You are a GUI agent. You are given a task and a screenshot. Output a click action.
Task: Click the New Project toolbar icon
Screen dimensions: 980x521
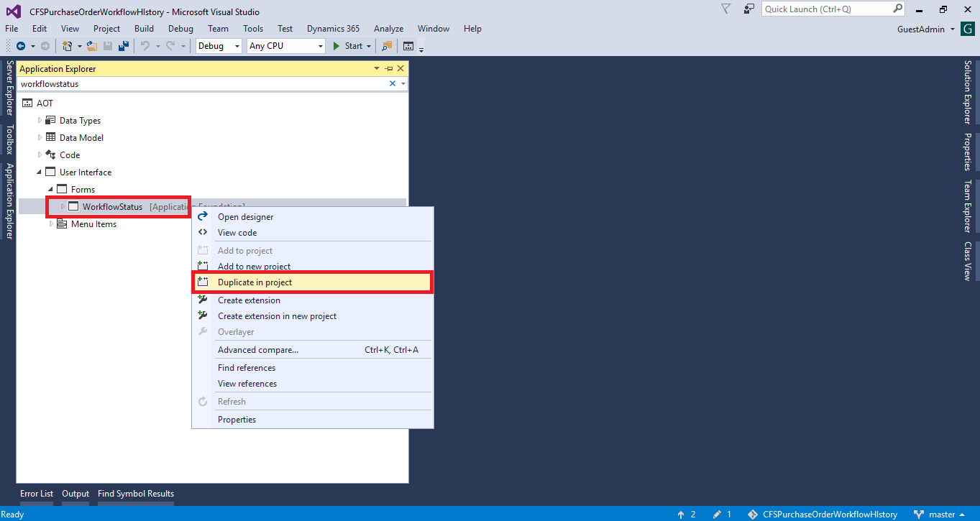tap(67, 46)
